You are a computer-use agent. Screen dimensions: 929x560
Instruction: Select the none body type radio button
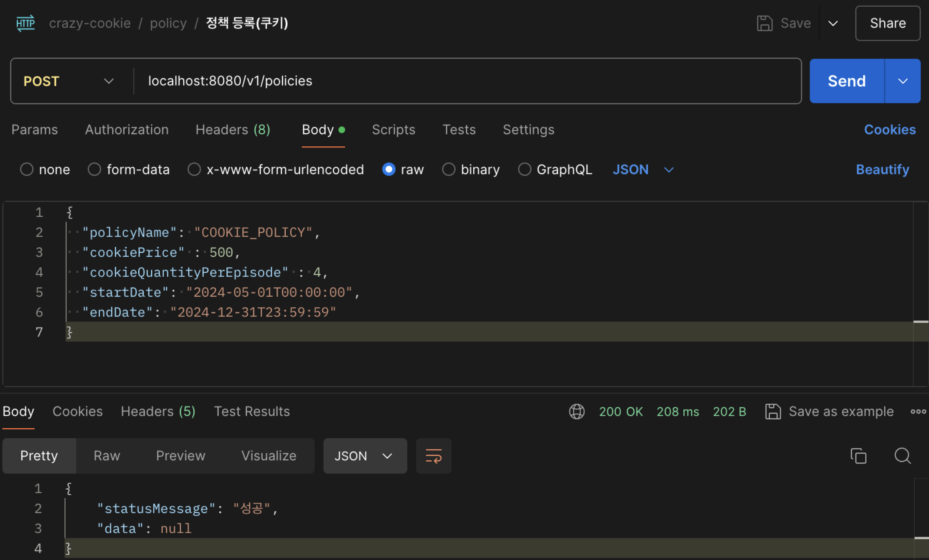[x=27, y=169]
